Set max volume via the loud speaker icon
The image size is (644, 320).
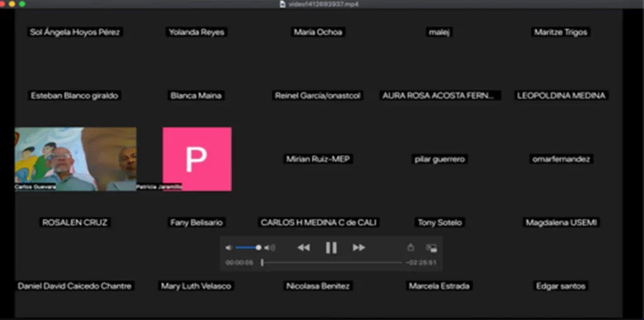(270, 248)
